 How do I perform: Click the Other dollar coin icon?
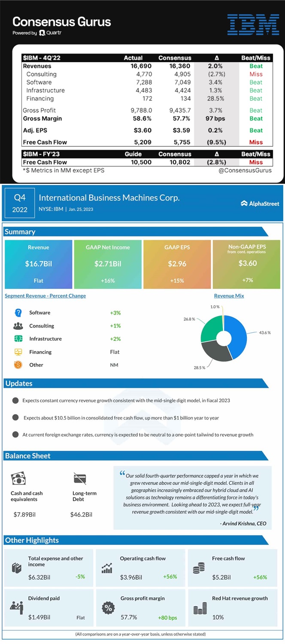point(18,365)
